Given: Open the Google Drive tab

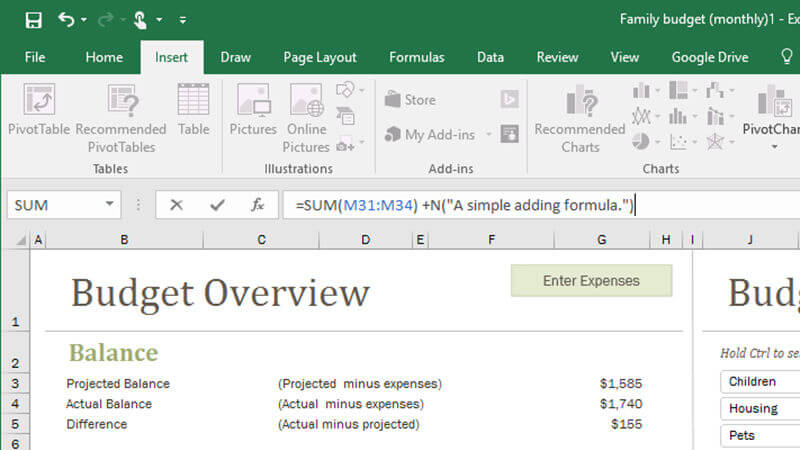Looking at the screenshot, I should coord(710,57).
